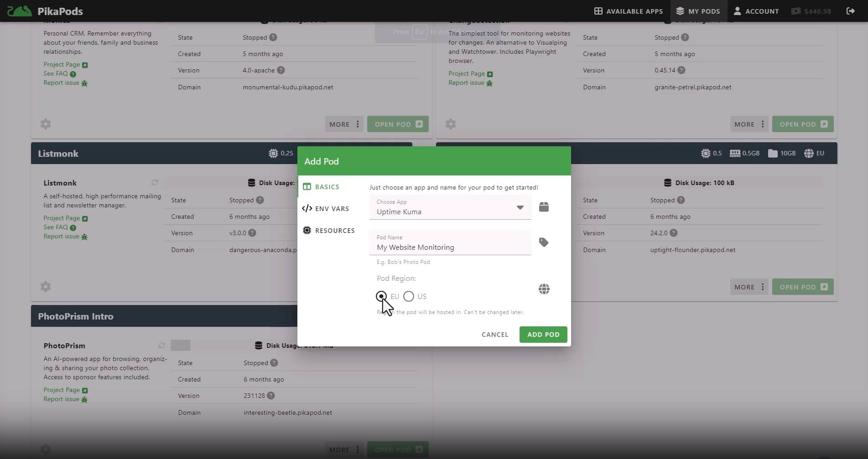Cancel the Add Pod dialog

tap(495, 335)
